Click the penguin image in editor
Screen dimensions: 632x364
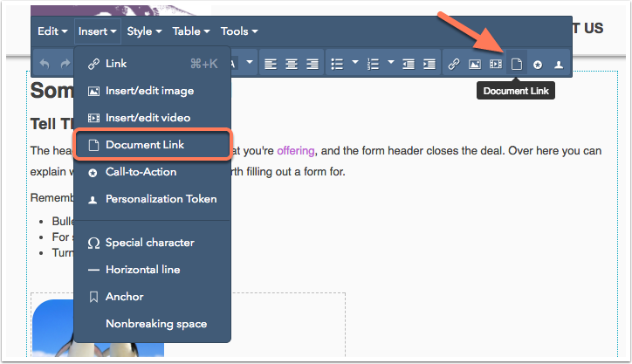(x=98, y=328)
